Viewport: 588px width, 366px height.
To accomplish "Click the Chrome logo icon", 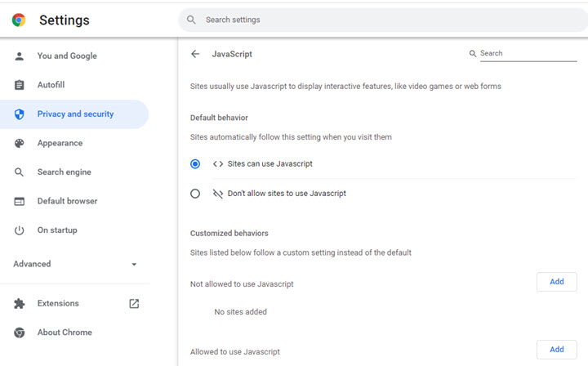I will (19, 20).
